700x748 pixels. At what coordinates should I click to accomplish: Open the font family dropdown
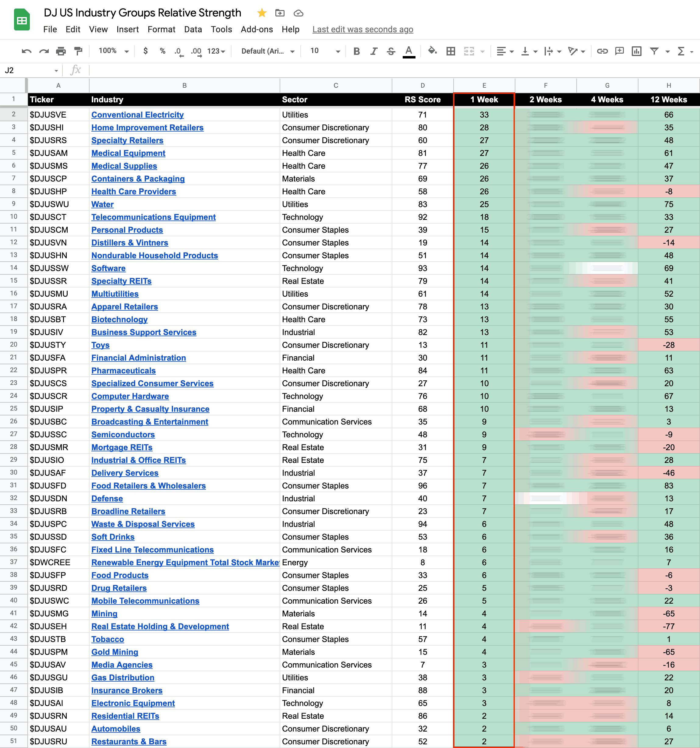268,51
